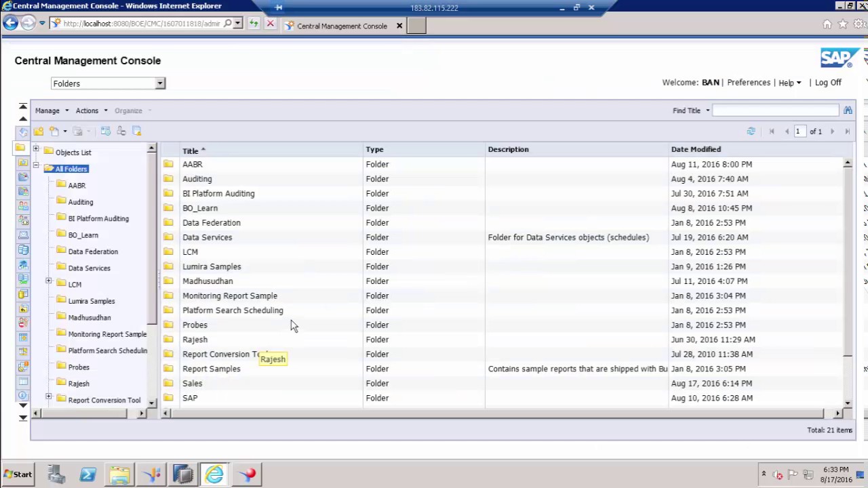Click the new folder toolbar icon
Viewport: 868px width, 488px height.
pyautogui.click(x=39, y=131)
